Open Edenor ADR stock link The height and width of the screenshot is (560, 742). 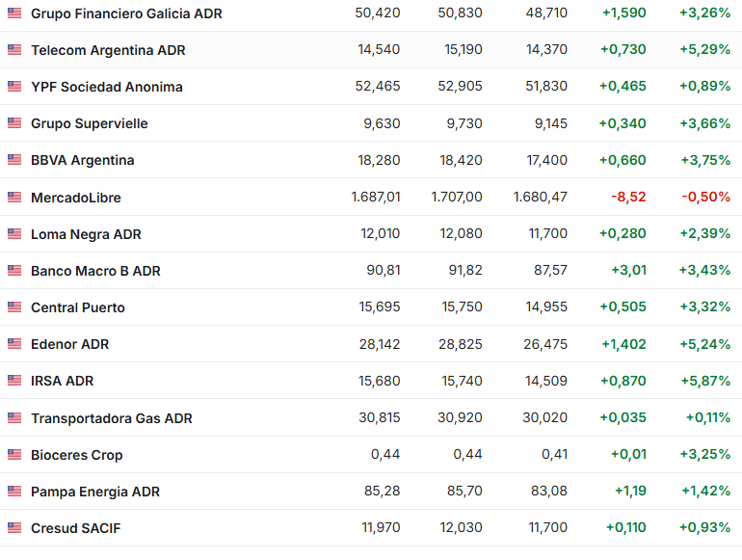click(x=69, y=344)
